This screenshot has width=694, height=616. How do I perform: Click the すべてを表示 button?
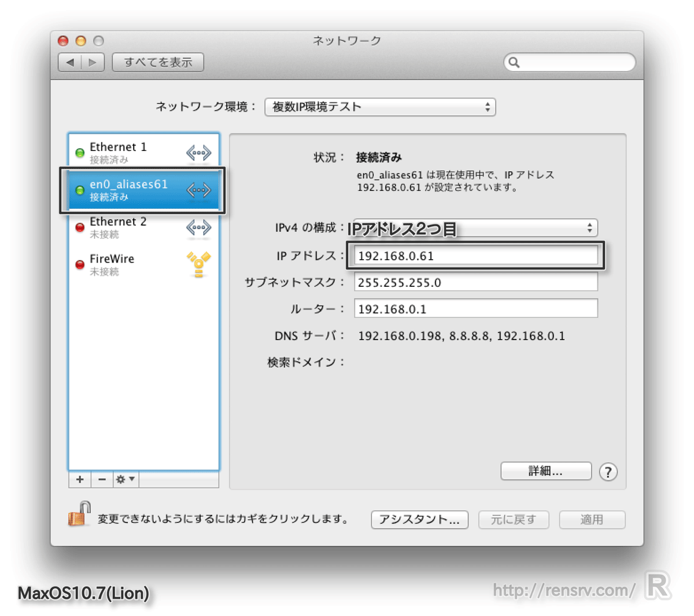coord(158,62)
